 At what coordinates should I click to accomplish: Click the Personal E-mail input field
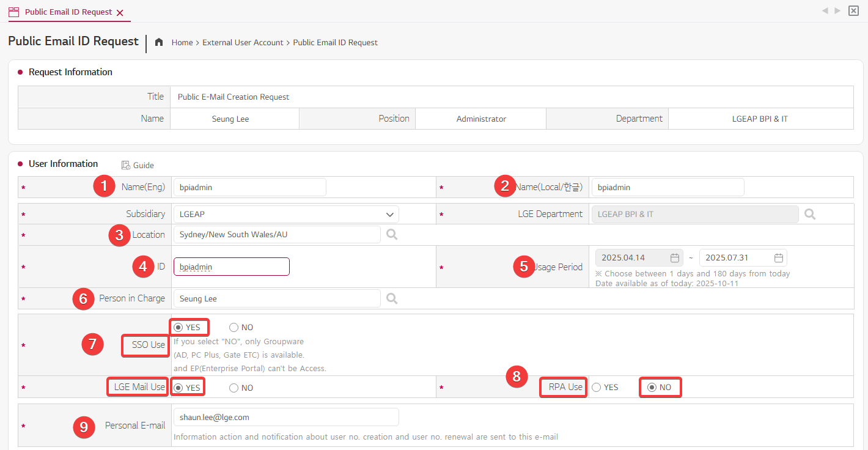[x=285, y=417]
